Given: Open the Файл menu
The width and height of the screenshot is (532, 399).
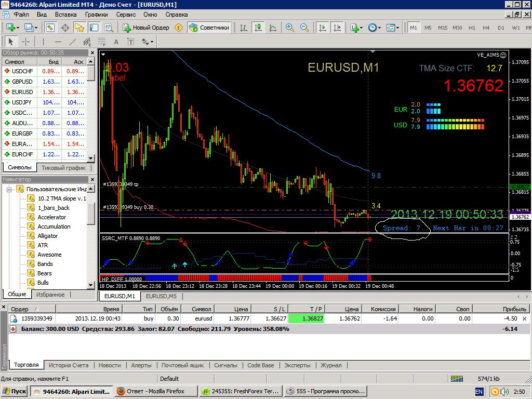Looking at the screenshot, I should (21, 15).
